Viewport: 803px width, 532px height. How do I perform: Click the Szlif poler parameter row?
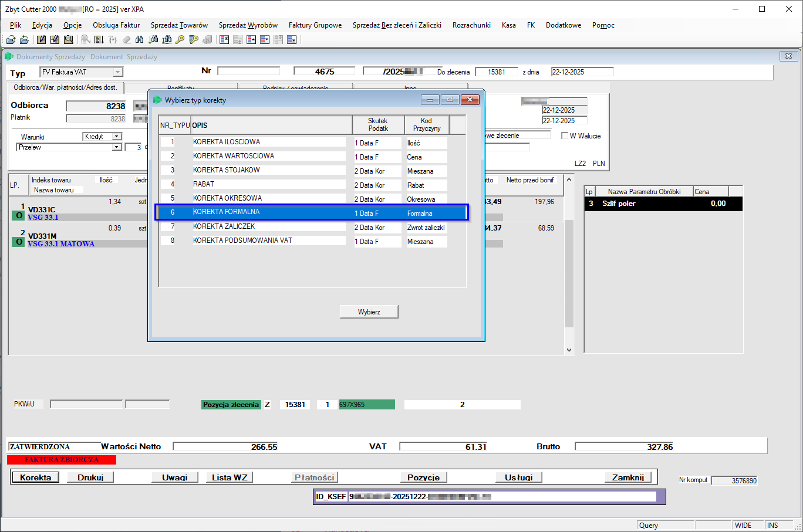point(663,204)
